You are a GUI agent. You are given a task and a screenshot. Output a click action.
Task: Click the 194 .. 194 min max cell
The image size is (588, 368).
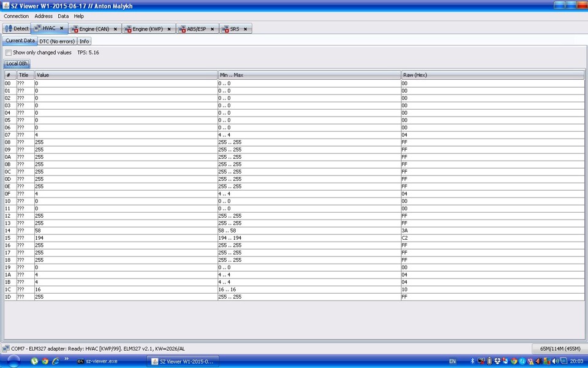pos(309,238)
